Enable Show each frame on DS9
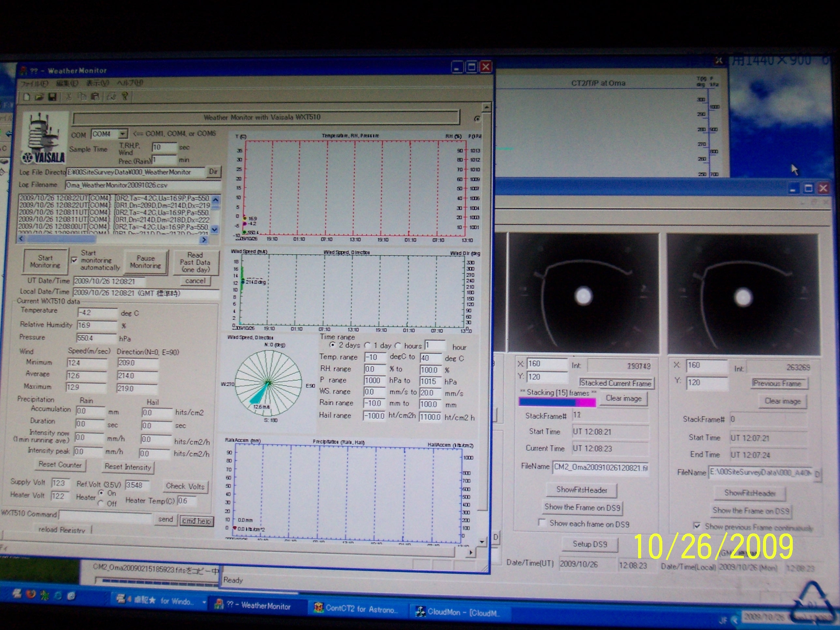The image size is (840, 630). [x=542, y=523]
